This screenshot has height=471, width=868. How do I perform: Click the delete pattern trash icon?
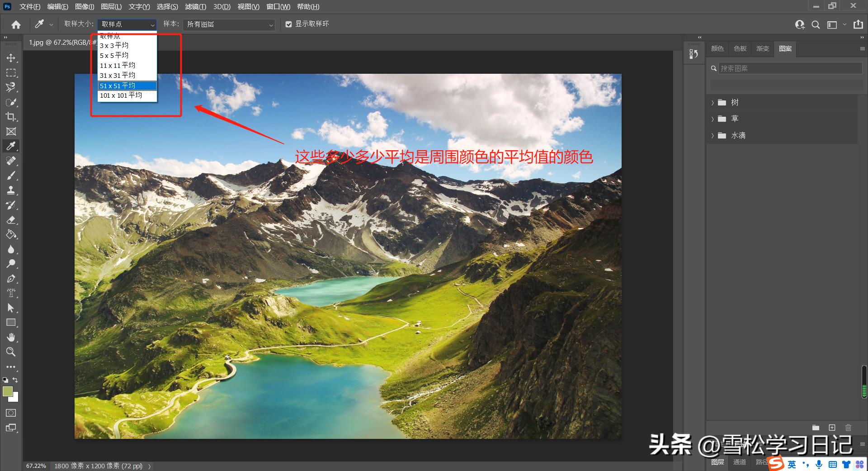[x=848, y=427]
